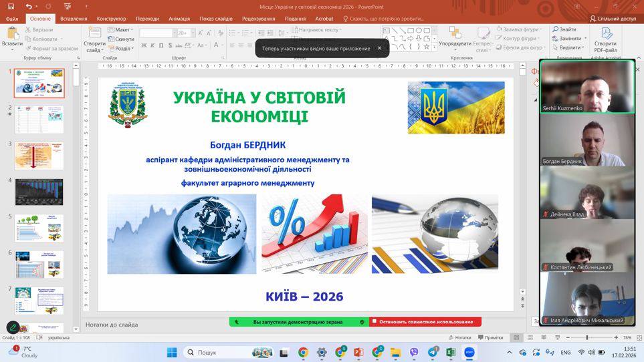Viewport: 644px width, 362px height.
Task: Open Zoom app in the taskbar
Action: (x=469, y=352)
